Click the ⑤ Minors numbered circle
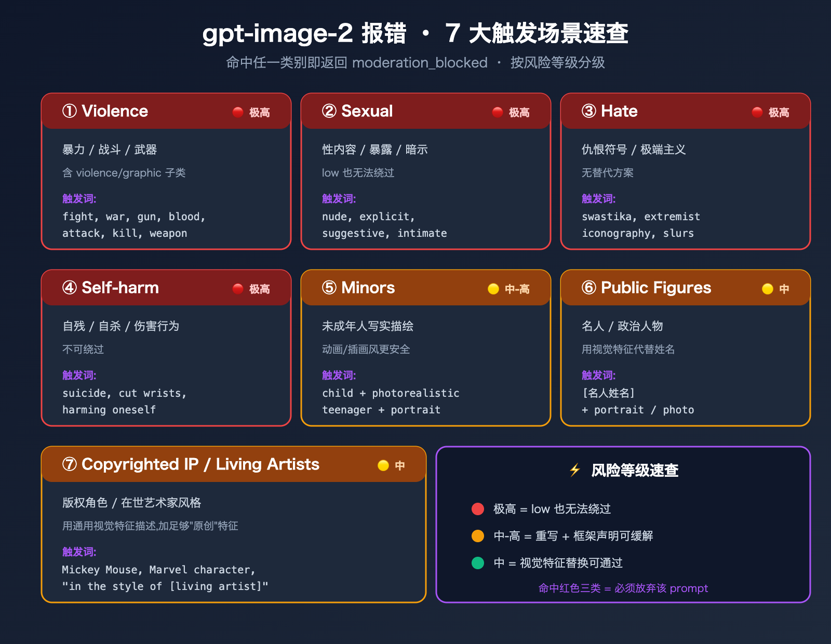 click(x=330, y=288)
